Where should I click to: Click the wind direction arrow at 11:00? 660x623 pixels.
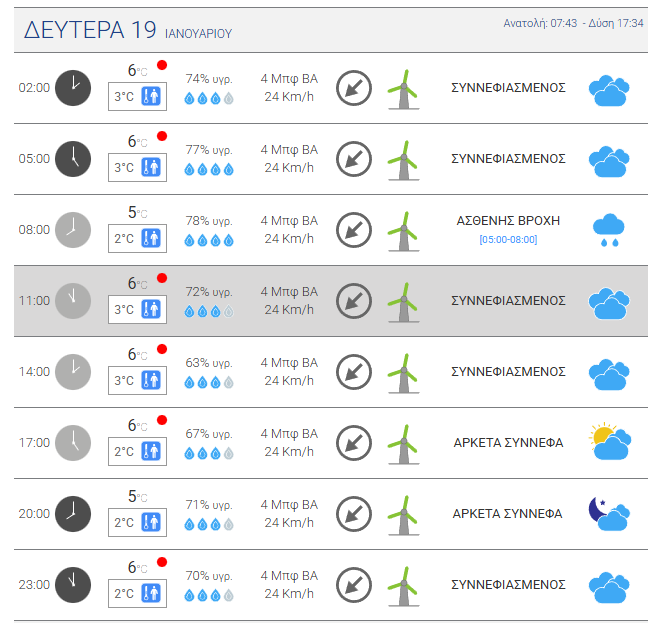click(x=353, y=301)
